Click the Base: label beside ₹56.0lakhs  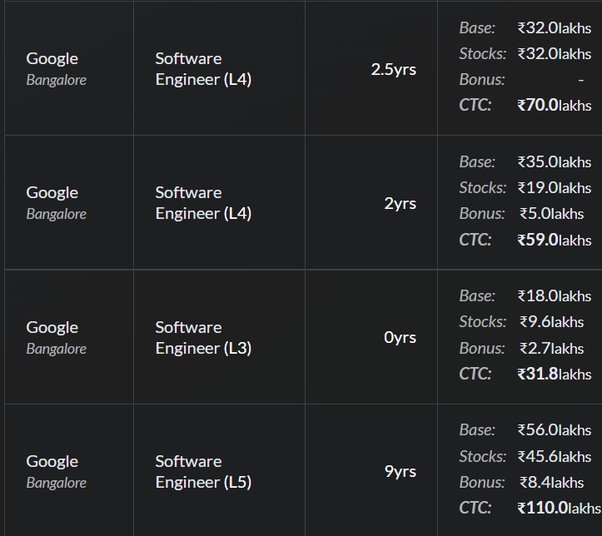tap(477, 430)
